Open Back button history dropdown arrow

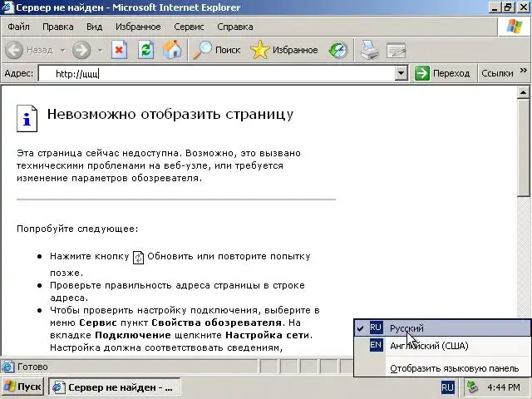click(x=63, y=50)
